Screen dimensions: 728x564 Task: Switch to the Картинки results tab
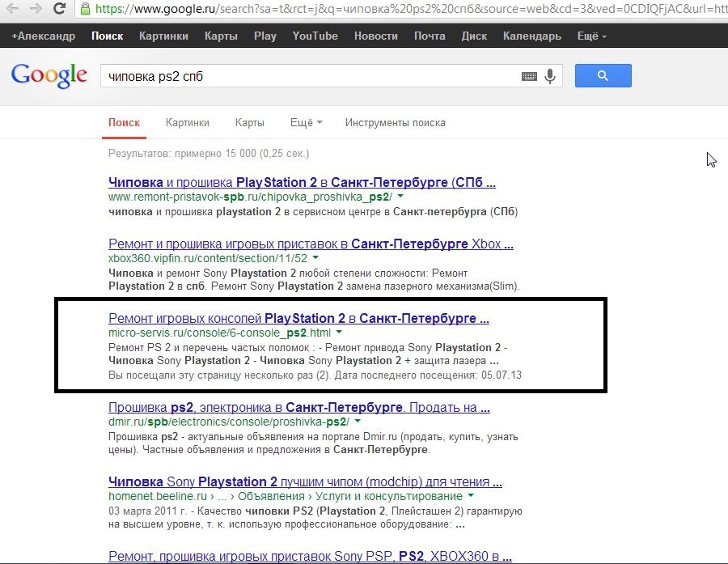coord(188,123)
